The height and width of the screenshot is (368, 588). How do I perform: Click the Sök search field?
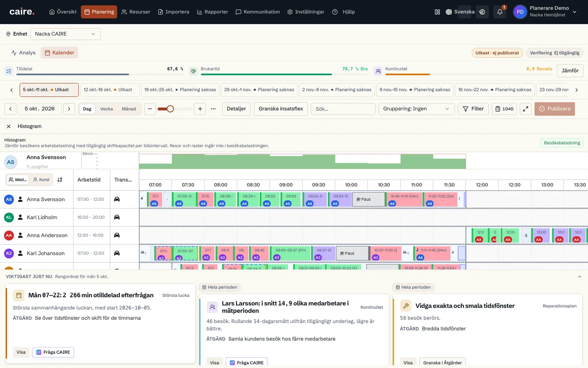click(343, 109)
